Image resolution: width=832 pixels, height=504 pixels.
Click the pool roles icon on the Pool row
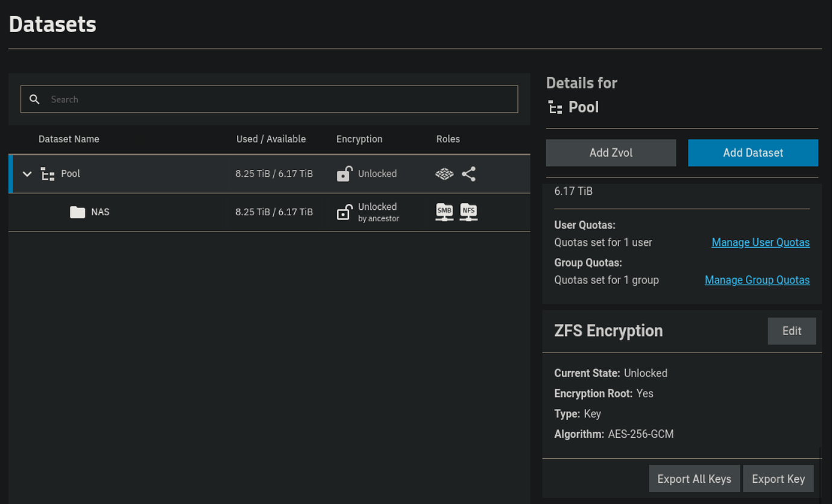(x=444, y=174)
